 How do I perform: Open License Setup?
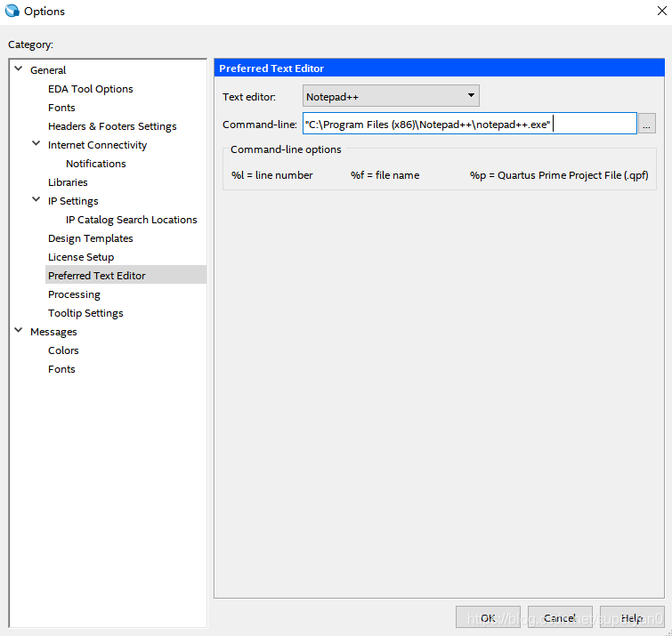coord(81,257)
